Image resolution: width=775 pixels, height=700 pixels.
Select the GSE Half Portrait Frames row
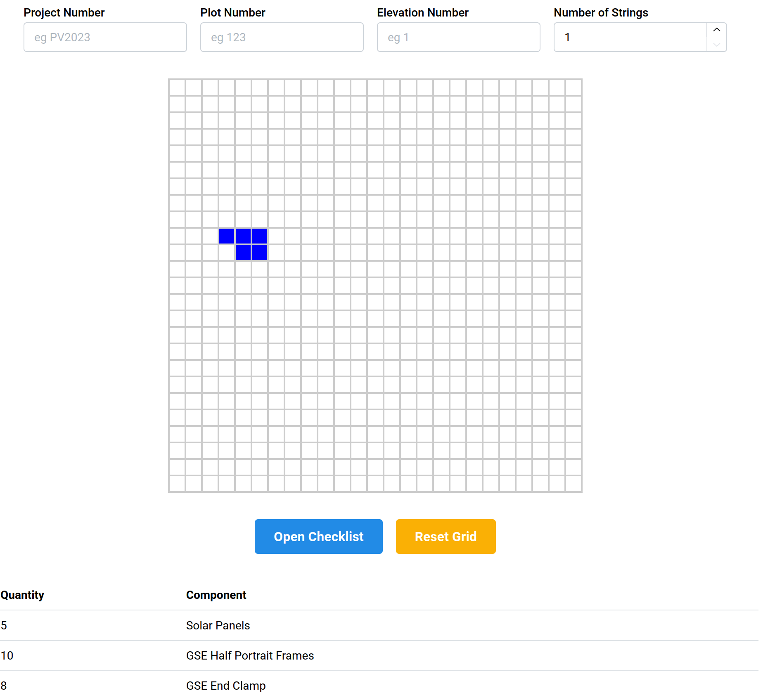coord(250,656)
